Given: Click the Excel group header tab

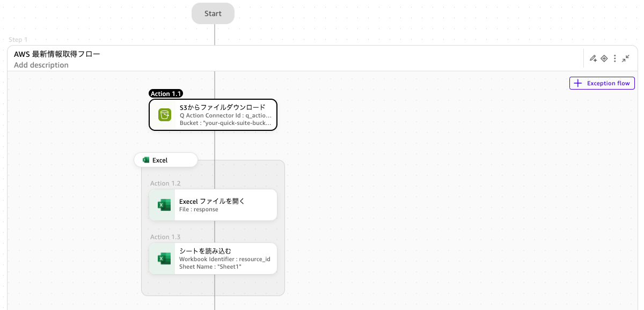Looking at the screenshot, I should 166,160.
